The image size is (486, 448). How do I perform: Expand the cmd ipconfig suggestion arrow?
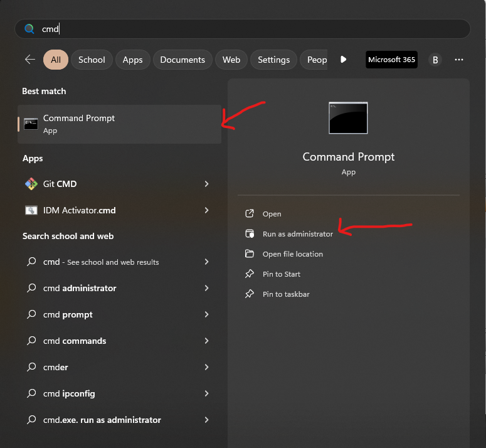[x=206, y=393]
